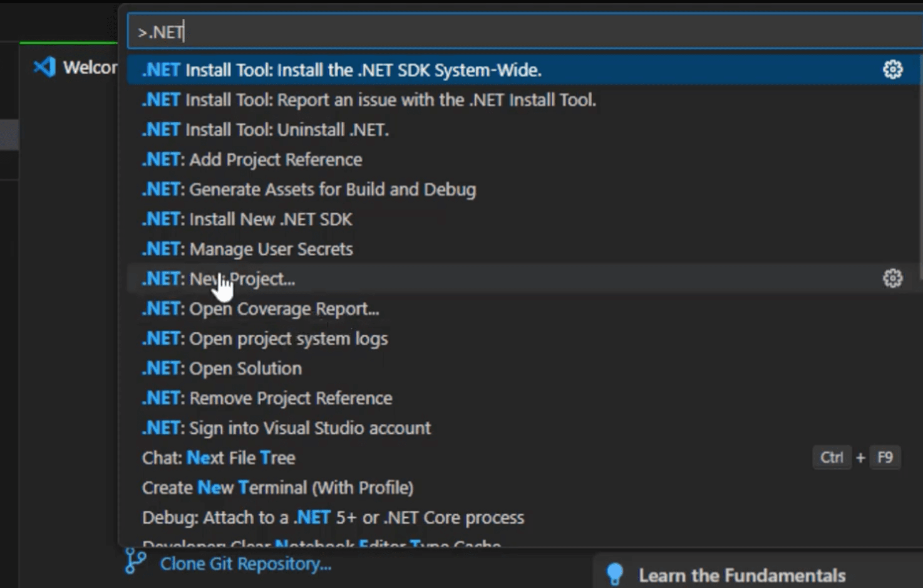Click the lightbulb icon by Learn the Fundamentals
The width and height of the screenshot is (923, 588).
(x=615, y=574)
